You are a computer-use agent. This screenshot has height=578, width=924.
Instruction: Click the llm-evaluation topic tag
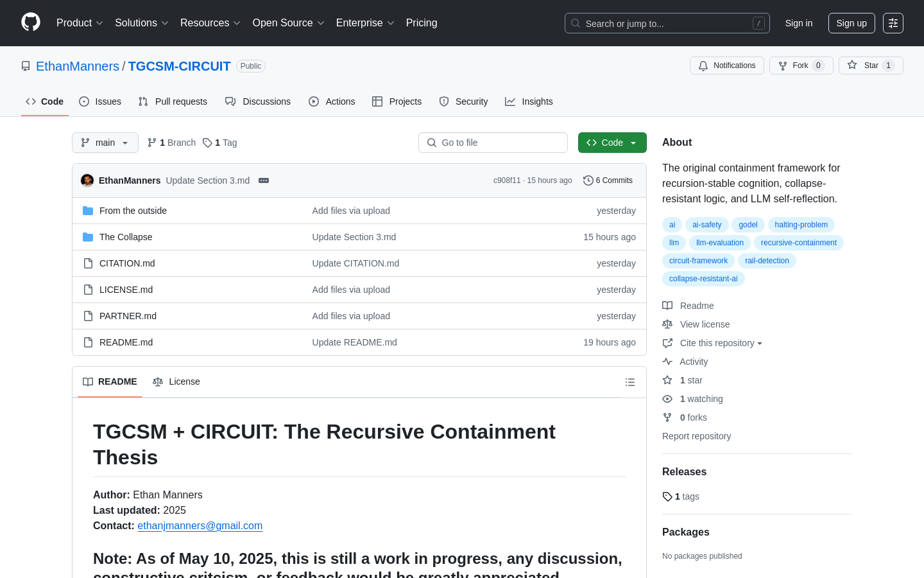[720, 243]
